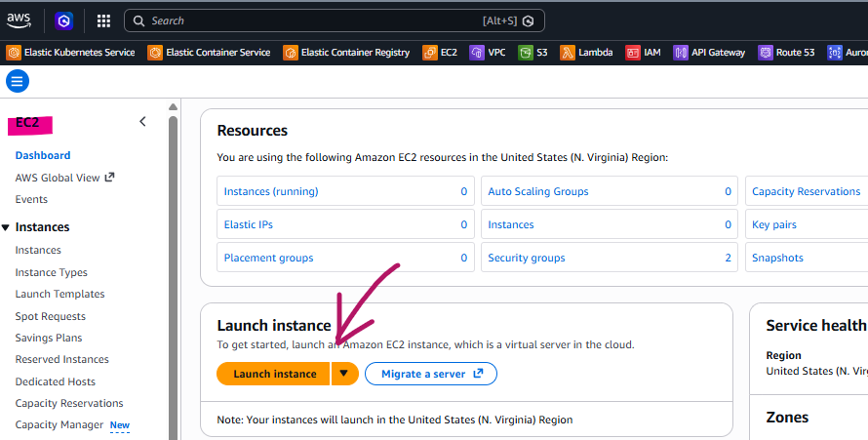Open Dedicated Hosts in sidebar
Screen dimensions: 868x440
coord(56,381)
